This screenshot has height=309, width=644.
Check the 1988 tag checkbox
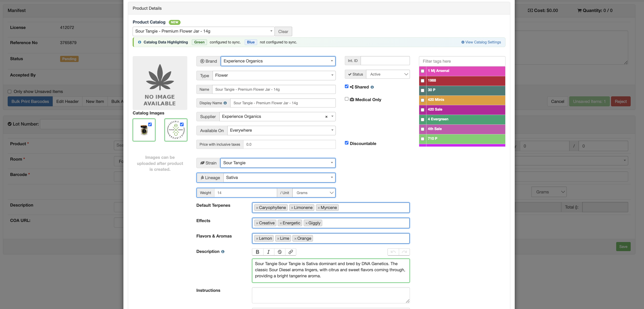pyautogui.click(x=423, y=81)
